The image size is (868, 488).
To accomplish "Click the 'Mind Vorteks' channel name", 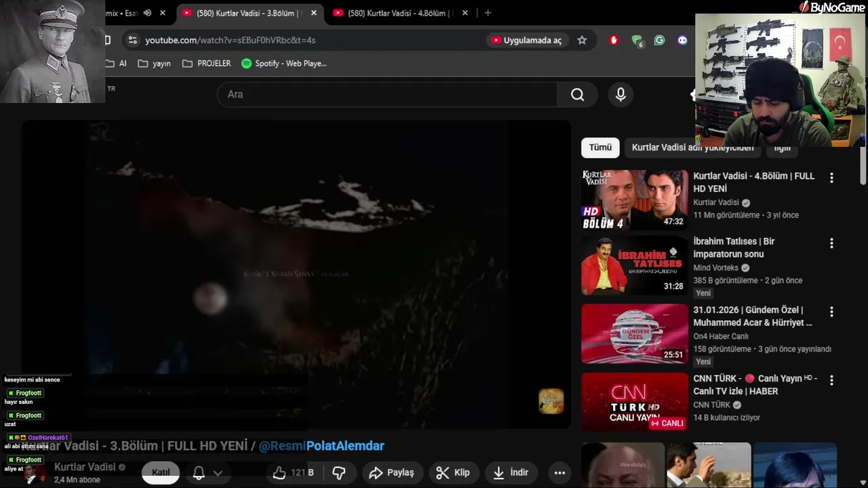I will click(x=715, y=268).
